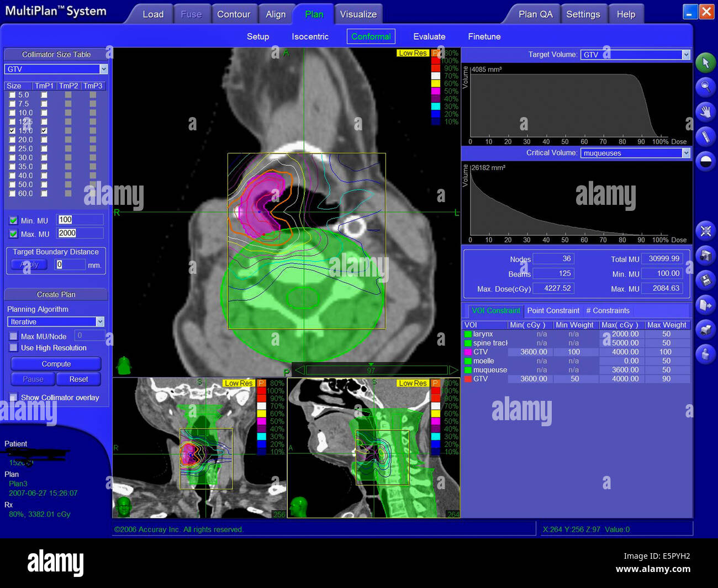The width and height of the screenshot is (718, 588).
Task: Click the Pause button
Action: click(33, 379)
